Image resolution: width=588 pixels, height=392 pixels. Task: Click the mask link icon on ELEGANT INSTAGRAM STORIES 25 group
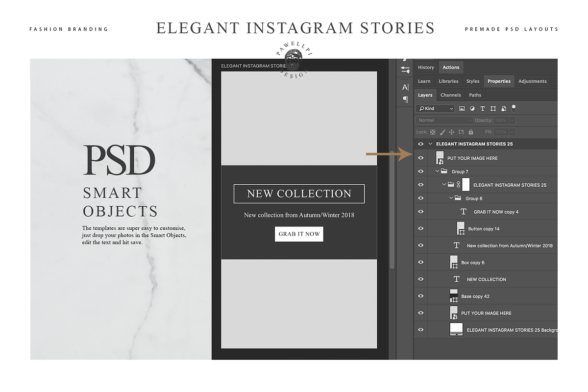click(x=458, y=185)
